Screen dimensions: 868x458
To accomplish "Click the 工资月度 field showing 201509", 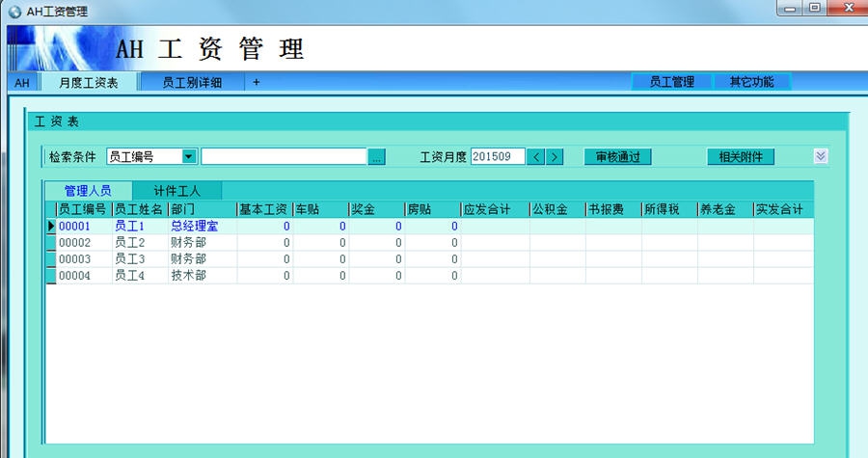I will [x=497, y=156].
